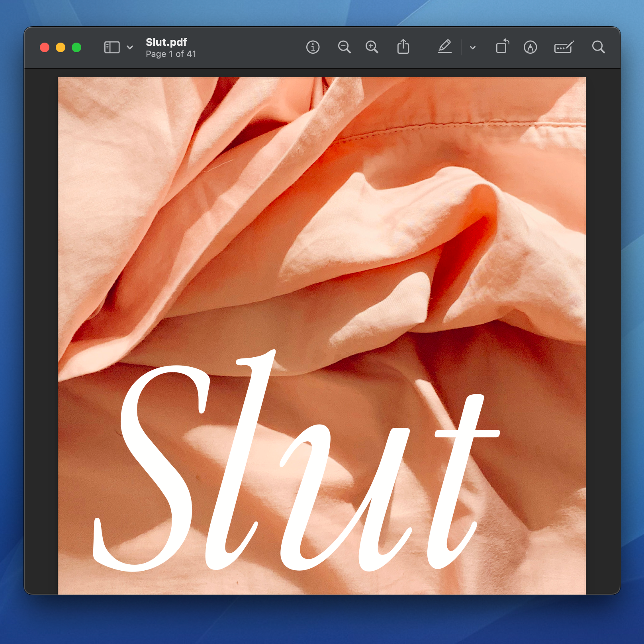Open the sidebar view options dropdown

coord(129,48)
